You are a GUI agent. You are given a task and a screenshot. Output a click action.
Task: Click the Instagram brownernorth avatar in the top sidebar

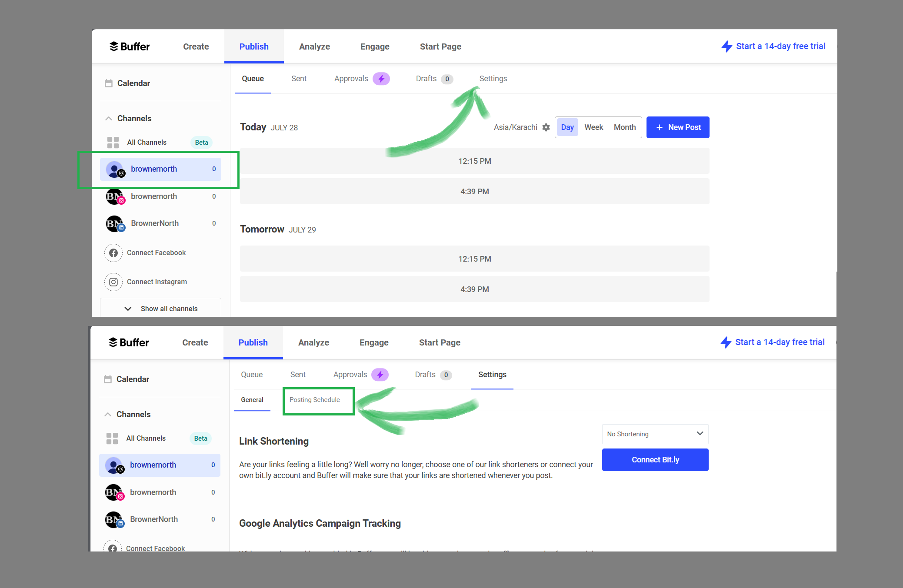coord(115,197)
